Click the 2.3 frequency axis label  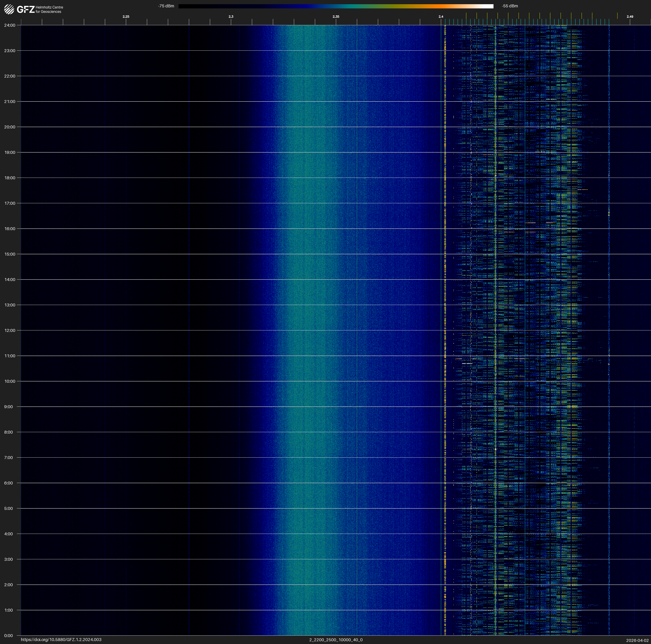pos(231,17)
